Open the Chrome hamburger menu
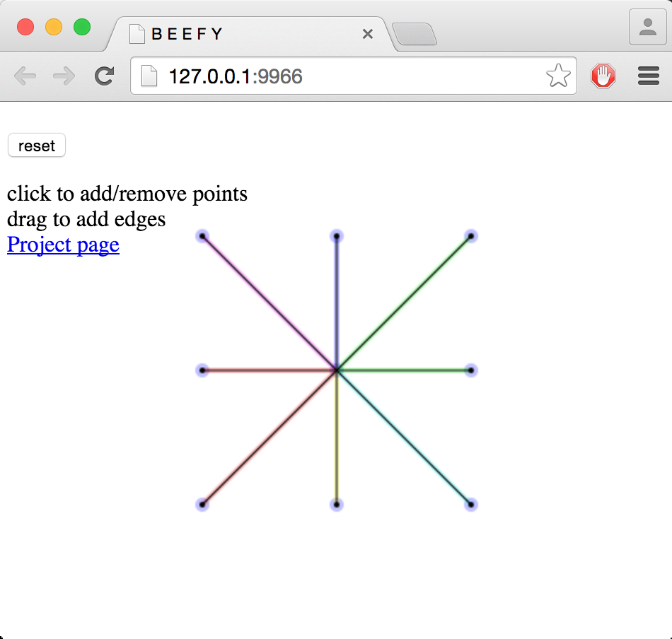Image resolution: width=672 pixels, height=639 pixels. pyautogui.click(x=648, y=76)
